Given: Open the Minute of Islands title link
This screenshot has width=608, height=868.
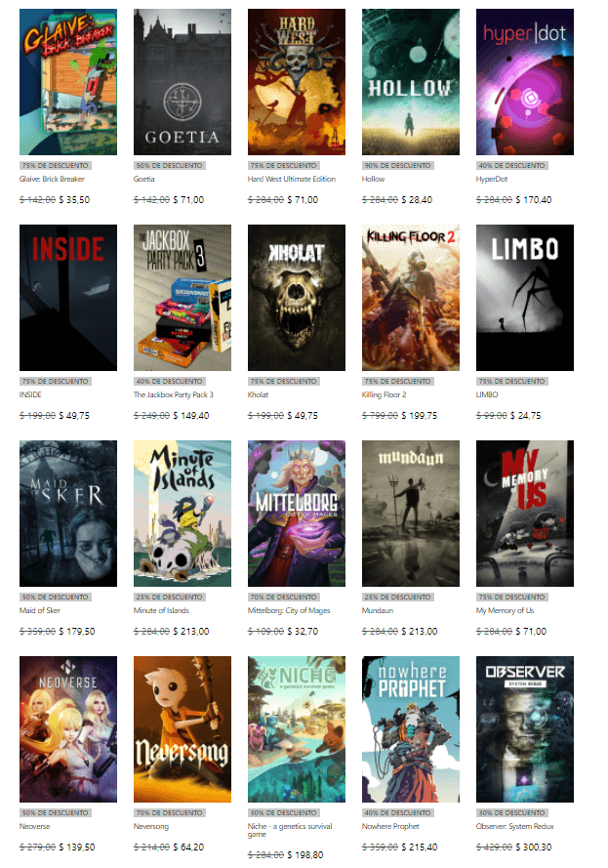Looking at the screenshot, I should 163,611.
